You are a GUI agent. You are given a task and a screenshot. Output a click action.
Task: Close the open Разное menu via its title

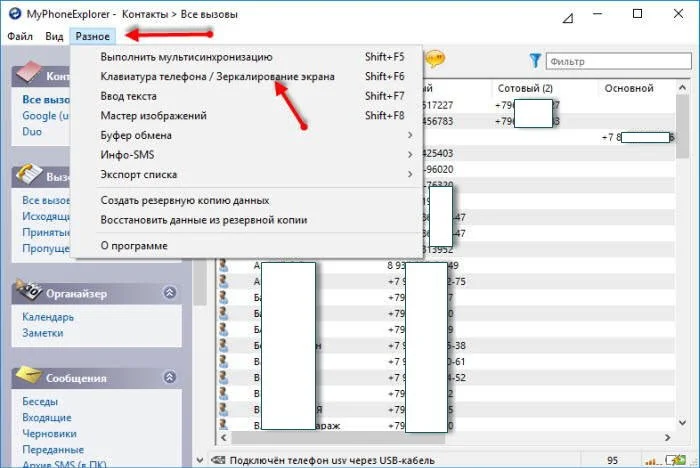coord(92,36)
